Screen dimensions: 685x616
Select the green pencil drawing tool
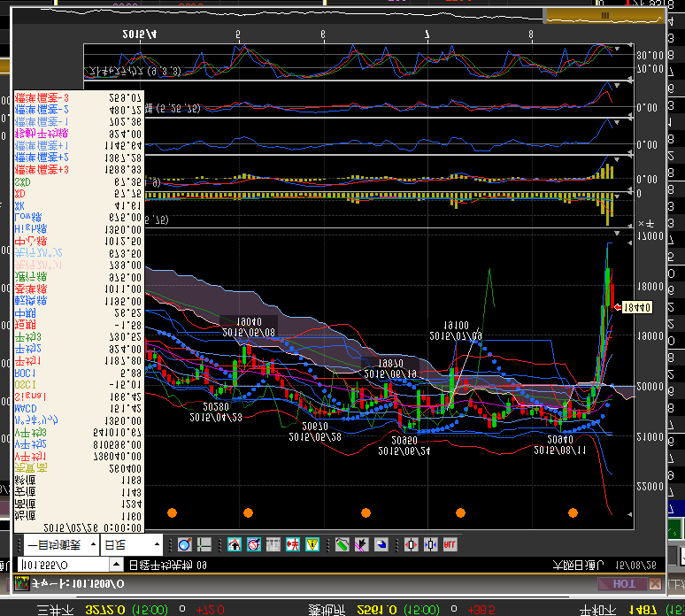342,544
